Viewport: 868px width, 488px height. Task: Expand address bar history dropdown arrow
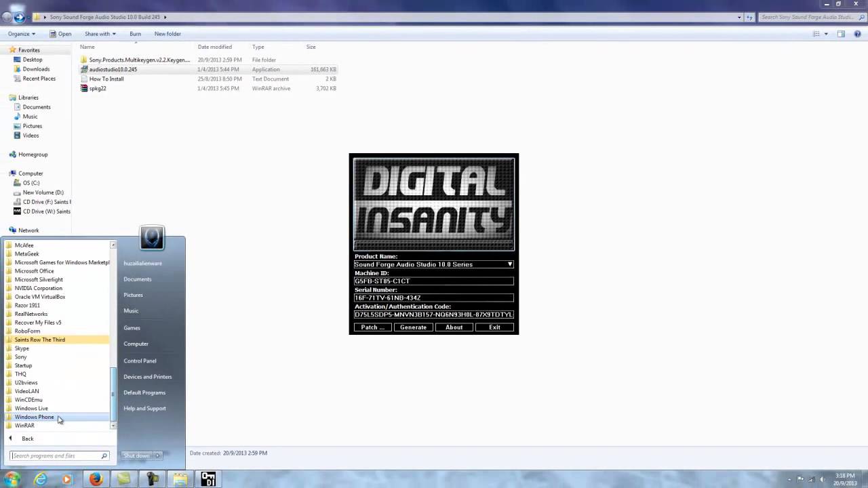tap(740, 17)
